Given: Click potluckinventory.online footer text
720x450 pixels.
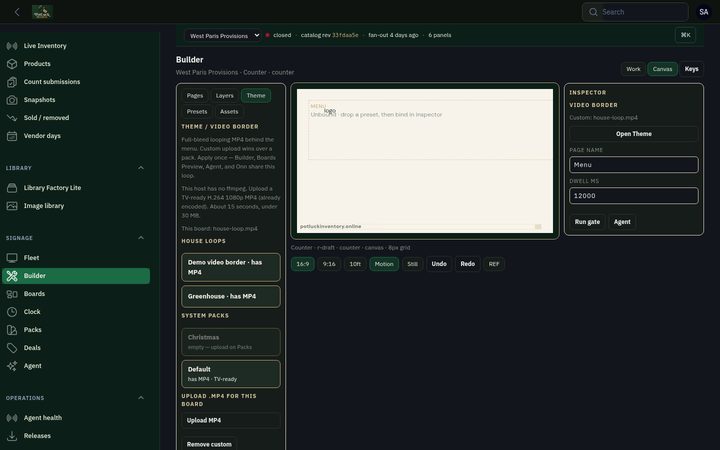Looking at the screenshot, I should tap(331, 226).
